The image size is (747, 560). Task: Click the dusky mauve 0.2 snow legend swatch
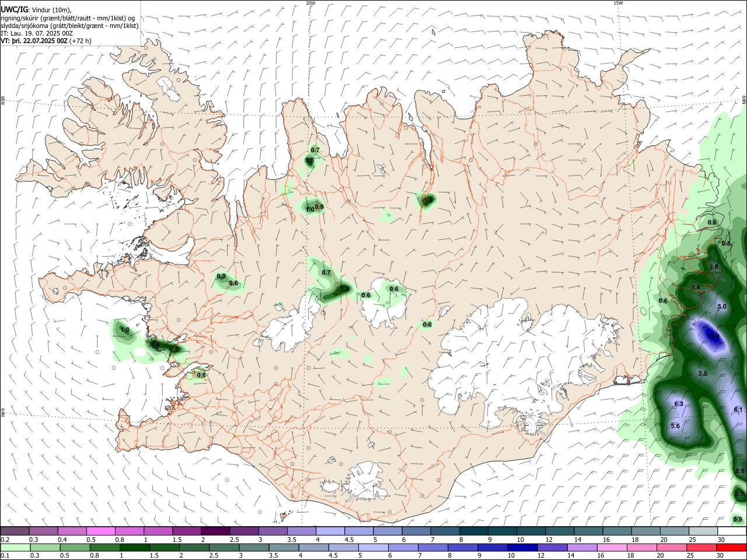pos(15,531)
